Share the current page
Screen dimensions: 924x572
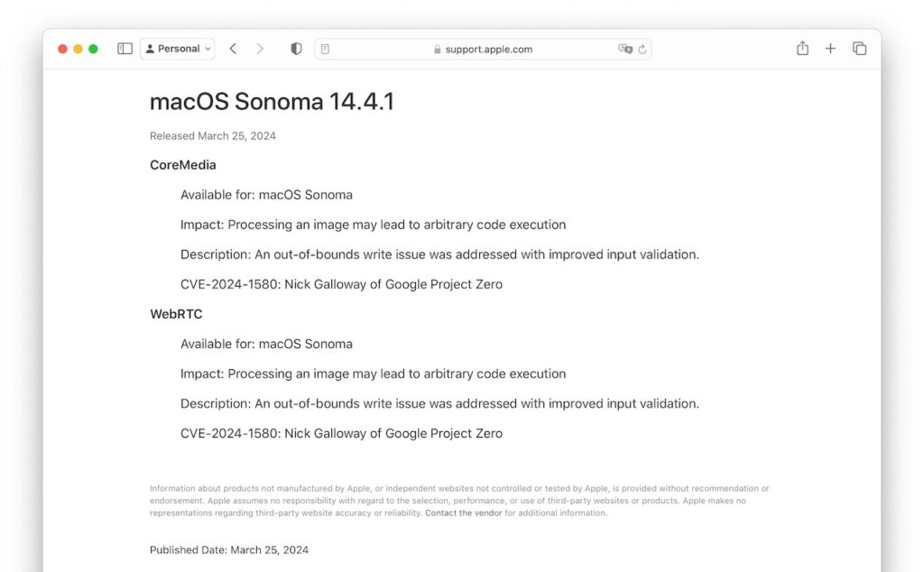pyautogui.click(x=802, y=48)
